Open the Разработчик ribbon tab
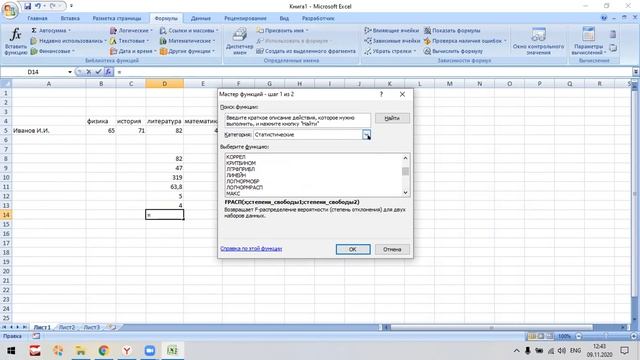The width and height of the screenshot is (640, 360). point(318,18)
